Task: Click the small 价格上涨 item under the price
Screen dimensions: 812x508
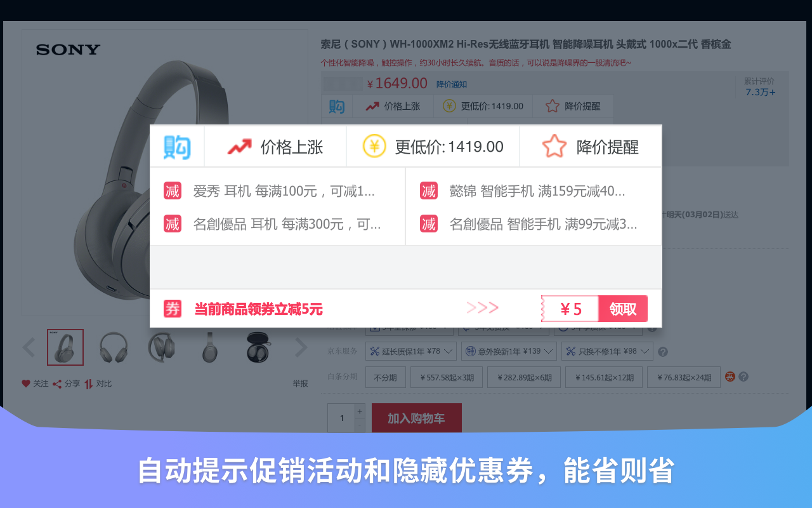Action: tap(393, 106)
